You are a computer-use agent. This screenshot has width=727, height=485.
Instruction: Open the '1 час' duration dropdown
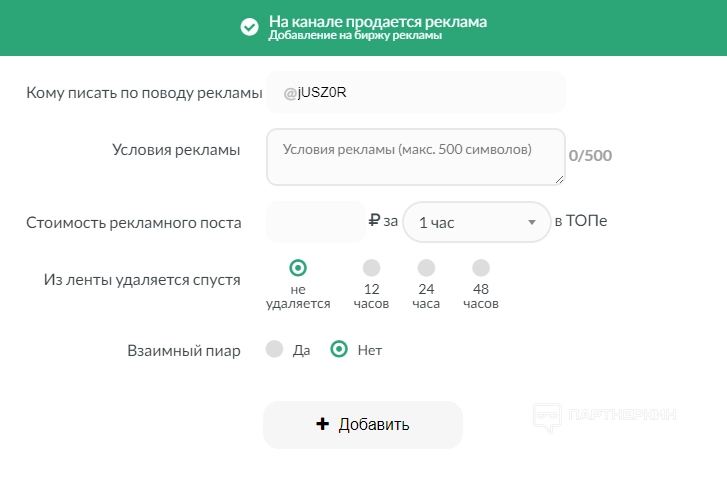tap(470, 222)
